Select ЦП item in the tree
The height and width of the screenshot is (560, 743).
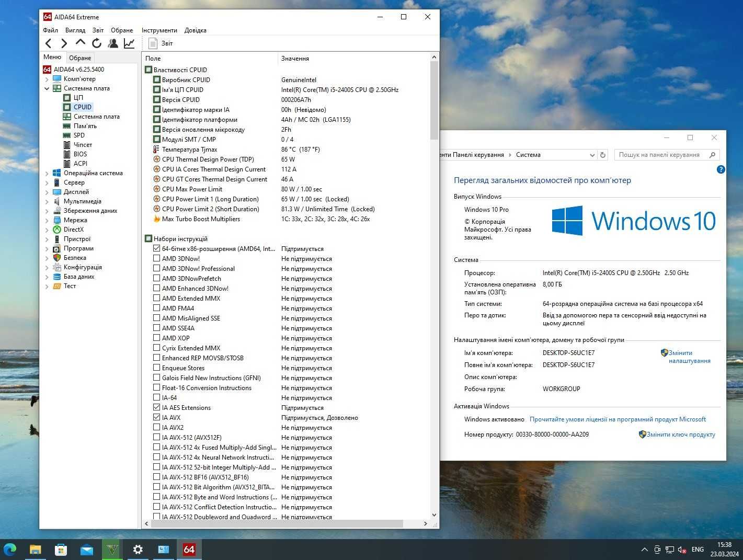click(78, 98)
